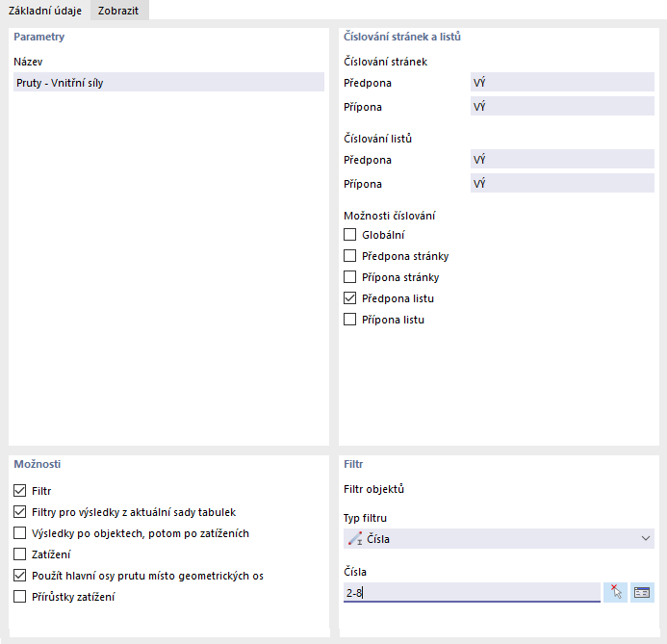Screen dimensions: 667x644
Task: Click the Název field with Pruty - Vnitřní síly
Action: (x=168, y=83)
